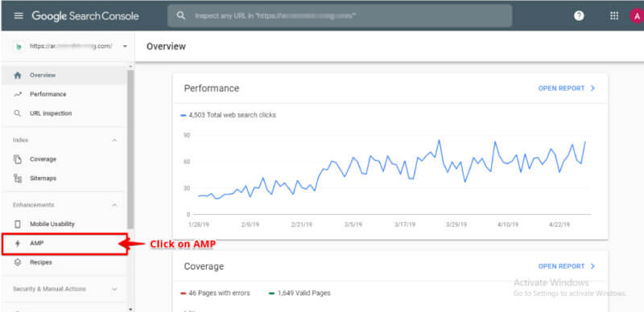Expand Security & Manual Actions section
The image size is (644, 312).
point(114,289)
